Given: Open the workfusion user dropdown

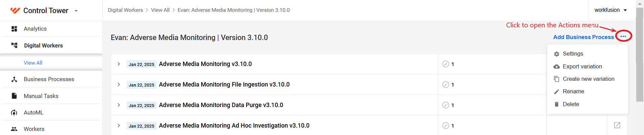Looking at the screenshot, I should coord(611,10).
